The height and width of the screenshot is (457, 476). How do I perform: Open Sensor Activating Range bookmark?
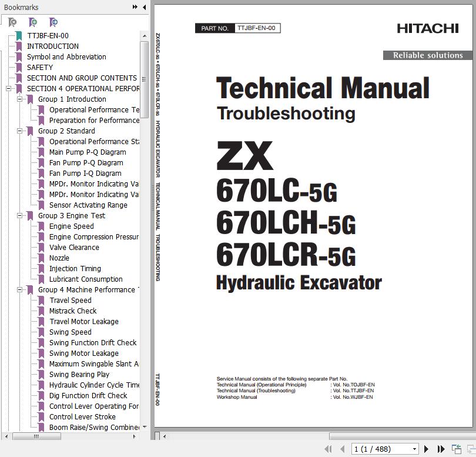88,205
